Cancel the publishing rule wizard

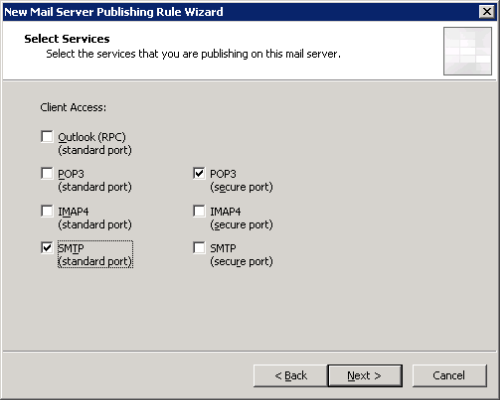(449, 376)
